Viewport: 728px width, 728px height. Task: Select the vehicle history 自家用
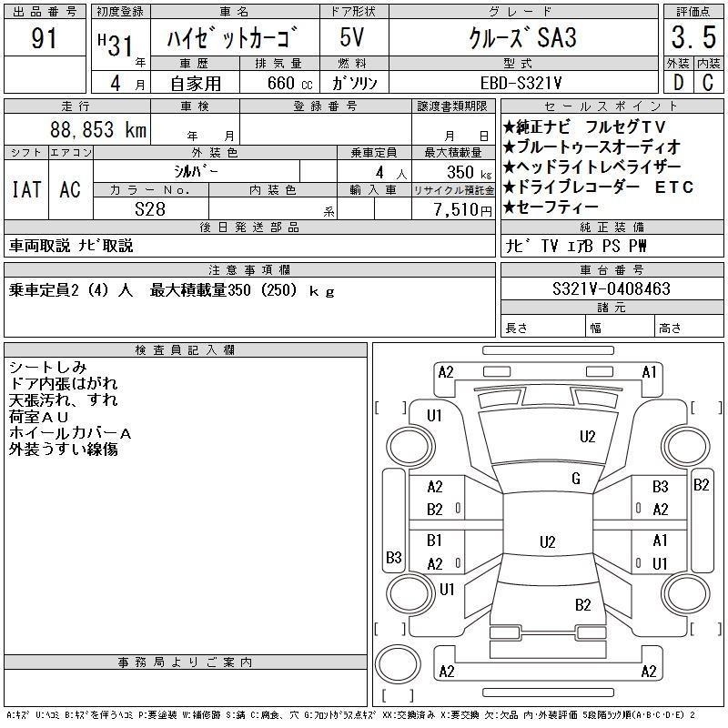click(196, 84)
